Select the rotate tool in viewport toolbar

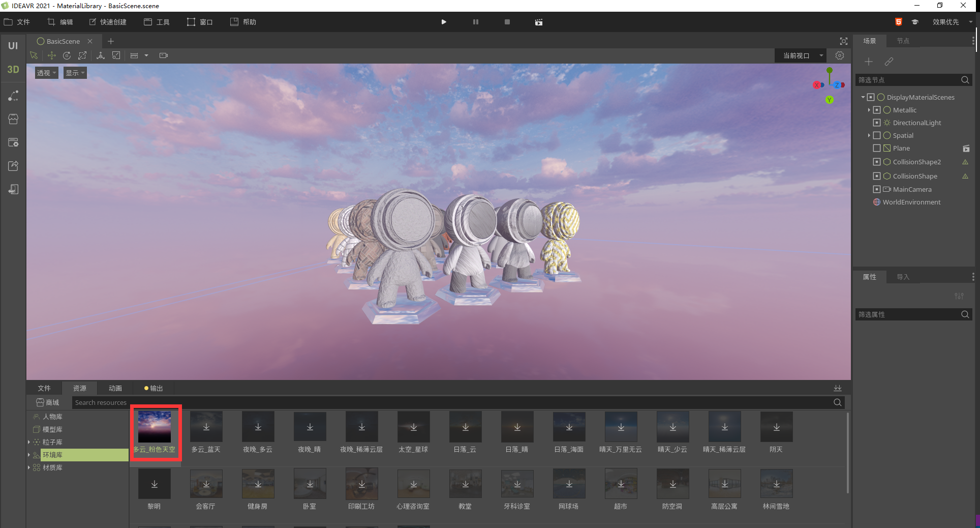67,55
